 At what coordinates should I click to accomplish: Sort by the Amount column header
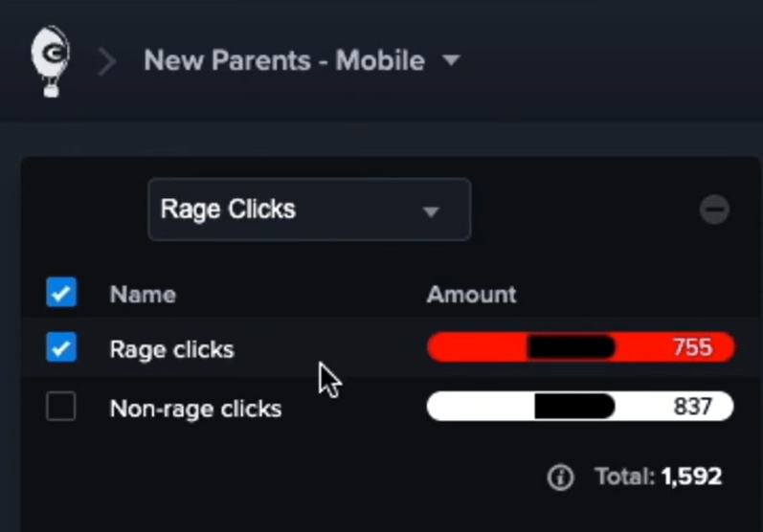(x=471, y=294)
